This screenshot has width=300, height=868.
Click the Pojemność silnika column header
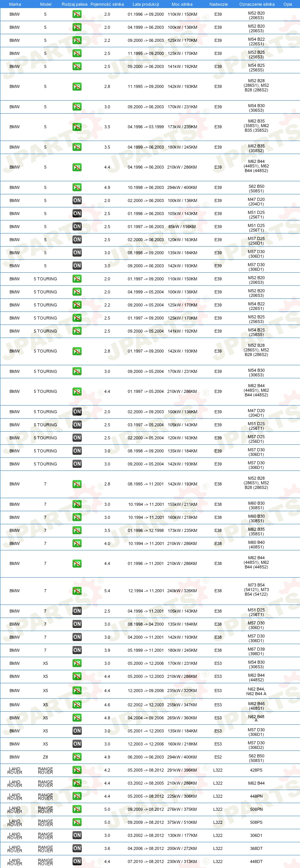[x=107, y=4]
